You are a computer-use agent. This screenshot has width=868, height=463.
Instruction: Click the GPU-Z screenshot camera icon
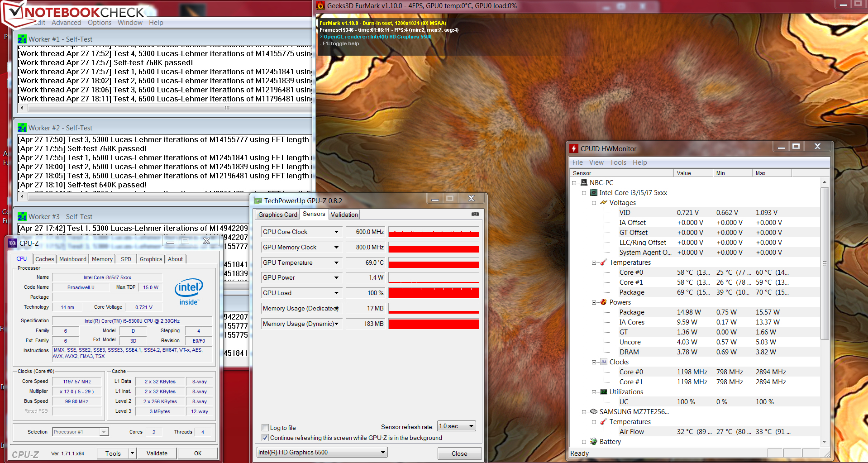coord(475,214)
